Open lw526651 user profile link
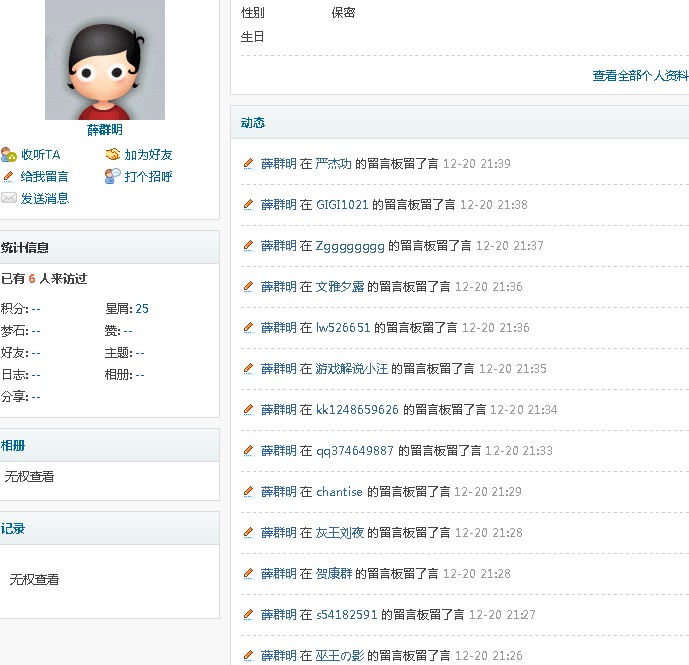The width and height of the screenshot is (689, 665). pyautogui.click(x=343, y=328)
